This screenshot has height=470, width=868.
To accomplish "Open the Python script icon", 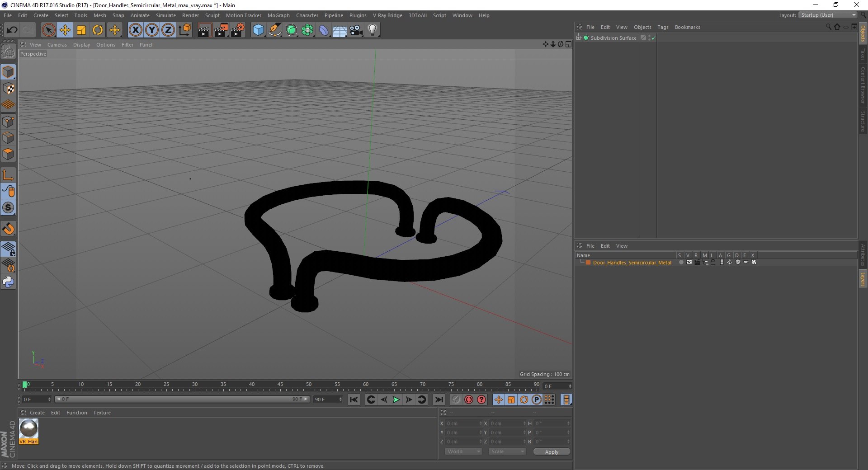I will (8, 282).
